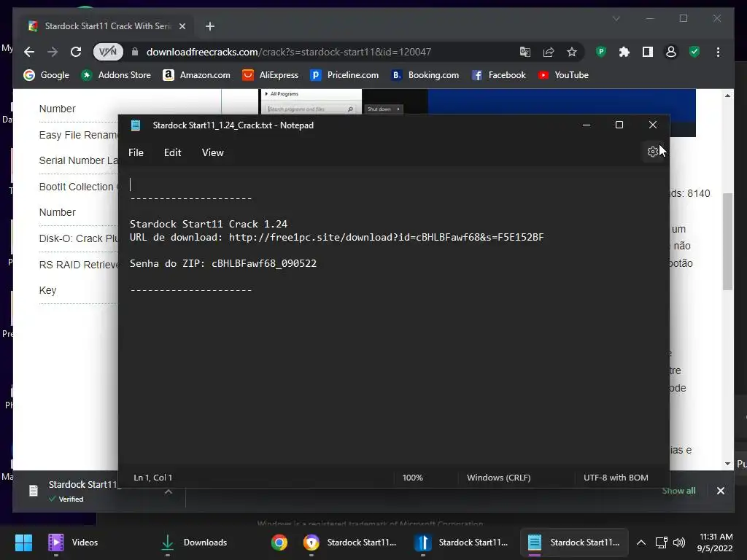Expand download options chevron in download bar
The image size is (747, 560).
point(169,491)
